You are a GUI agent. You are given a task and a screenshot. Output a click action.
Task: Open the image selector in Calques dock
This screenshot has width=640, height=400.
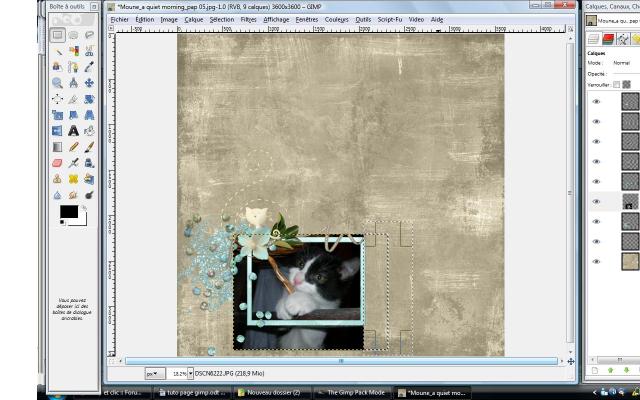point(612,20)
